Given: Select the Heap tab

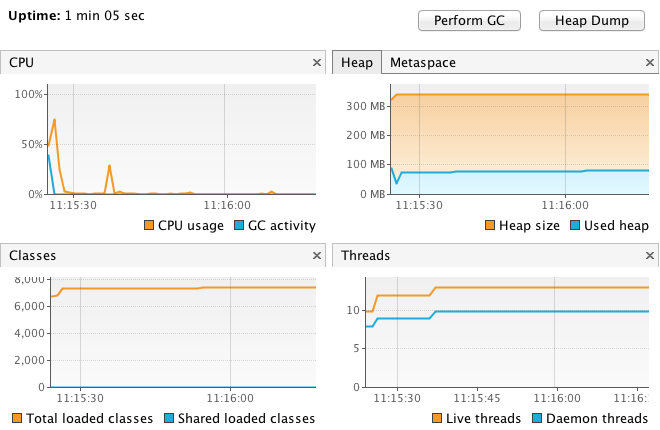Looking at the screenshot, I should [x=357, y=63].
